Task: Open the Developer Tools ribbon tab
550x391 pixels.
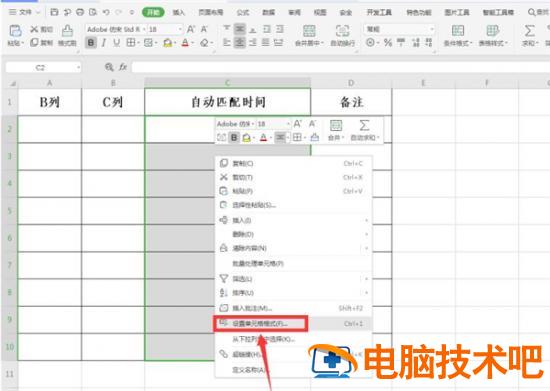Action: click(x=379, y=13)
